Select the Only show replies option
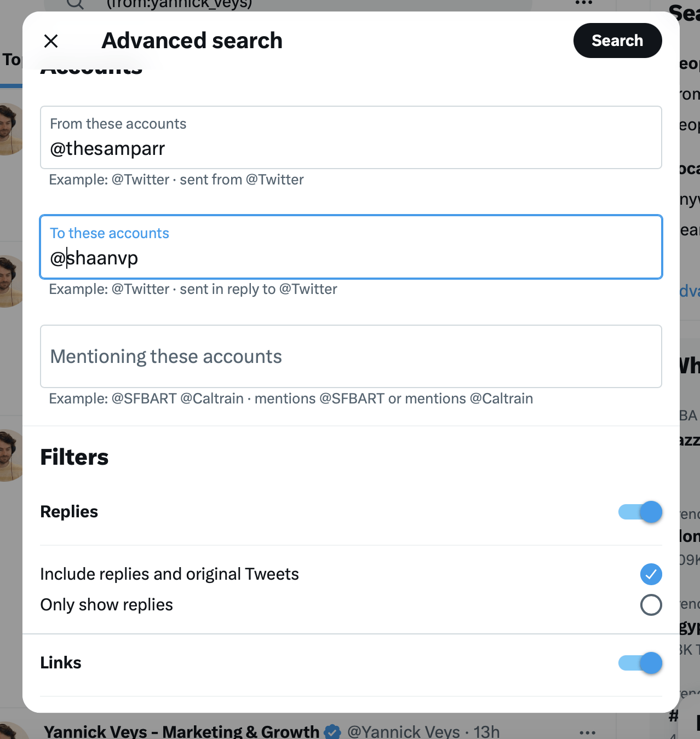 click(651, 605)
